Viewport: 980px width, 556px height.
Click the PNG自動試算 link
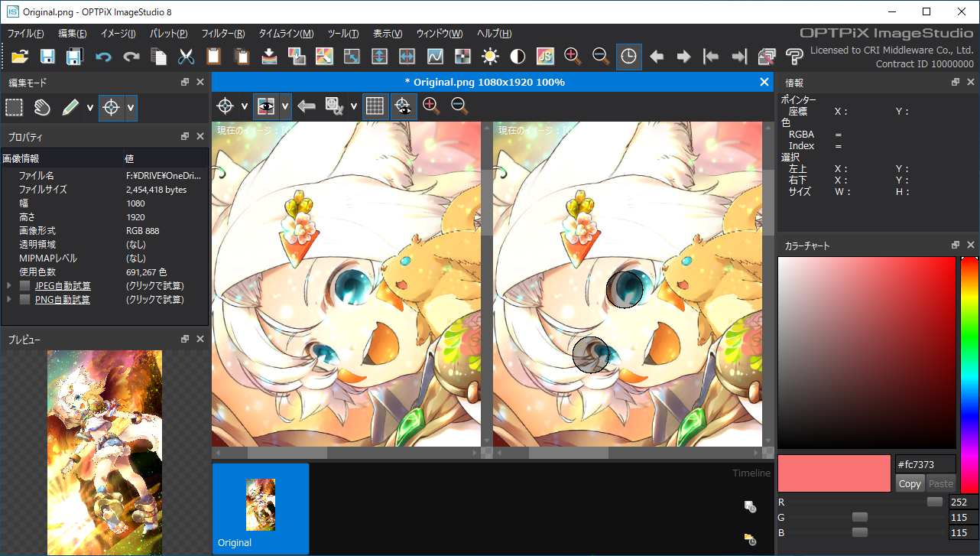pos(62,300)
